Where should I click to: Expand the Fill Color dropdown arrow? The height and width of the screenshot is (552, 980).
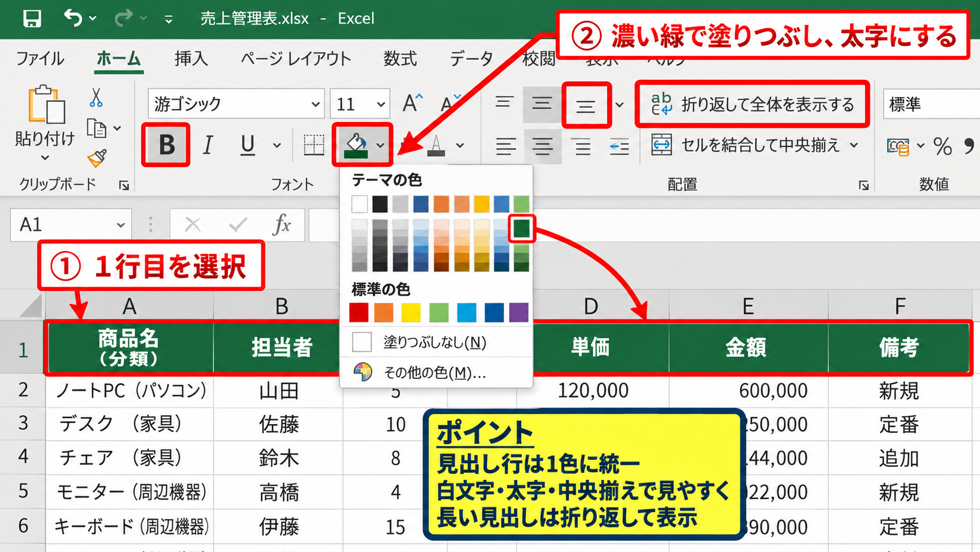click(x=380, y=145)
